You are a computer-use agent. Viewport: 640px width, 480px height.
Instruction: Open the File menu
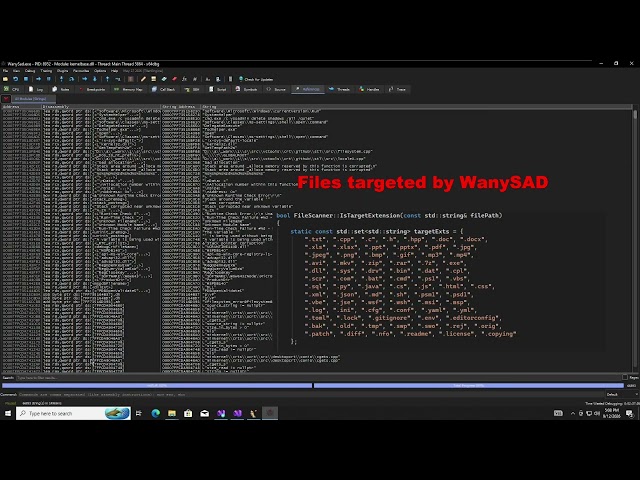5,71
